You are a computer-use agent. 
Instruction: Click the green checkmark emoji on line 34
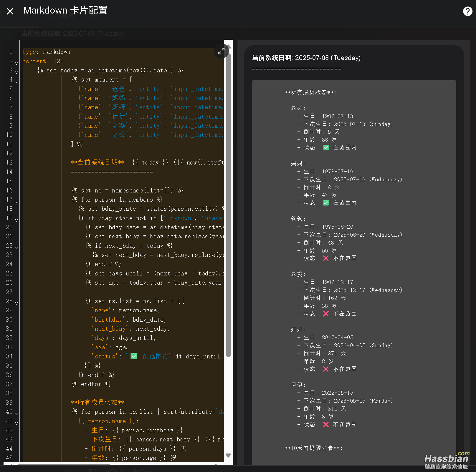134,356
